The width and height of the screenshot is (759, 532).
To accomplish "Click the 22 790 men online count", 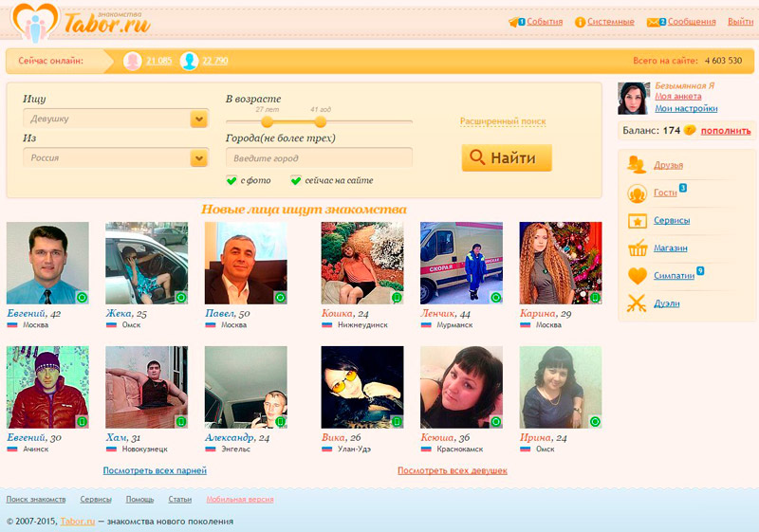I will point(215,61).
